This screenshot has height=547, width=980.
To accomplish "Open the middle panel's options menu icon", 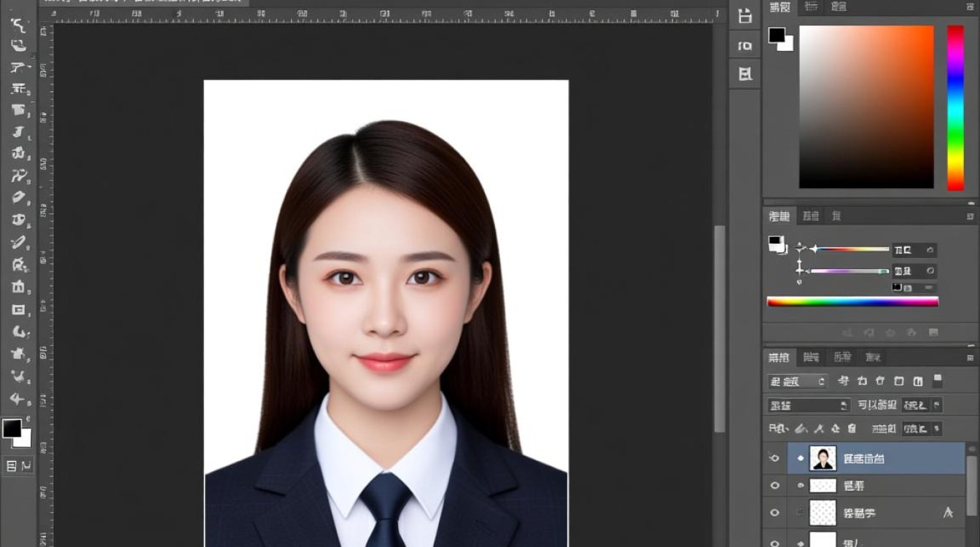I will coord(971,217).
